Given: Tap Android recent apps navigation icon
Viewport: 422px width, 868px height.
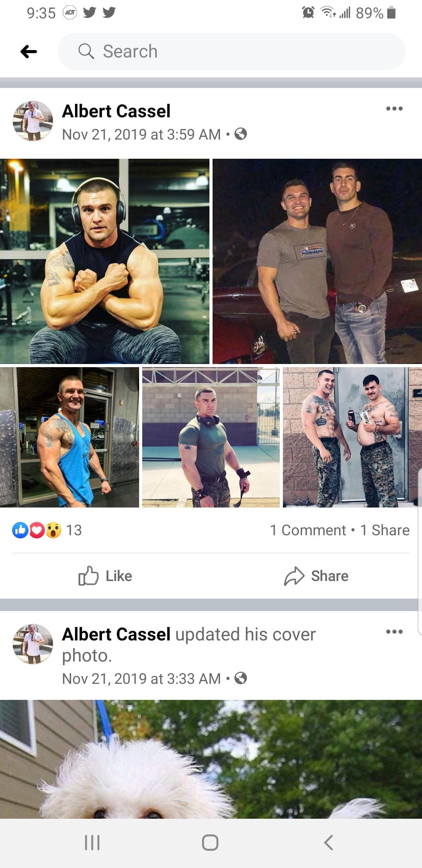Looking at the screenshot, I should coord(93,843).
